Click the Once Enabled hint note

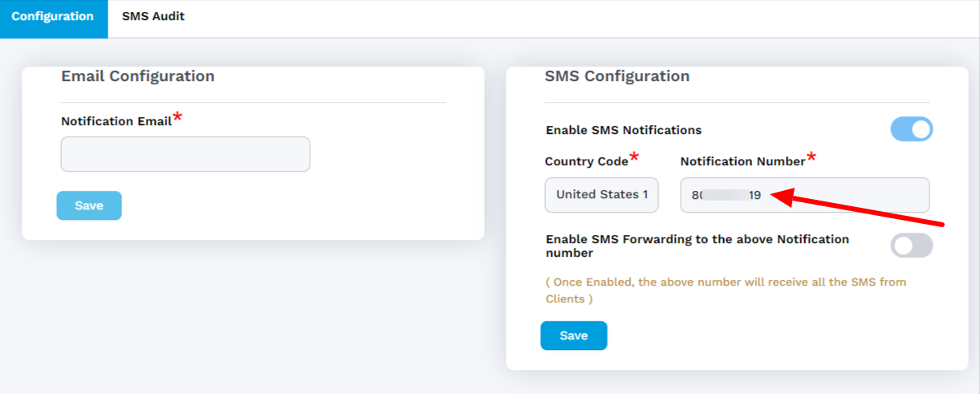click(726, 290)
